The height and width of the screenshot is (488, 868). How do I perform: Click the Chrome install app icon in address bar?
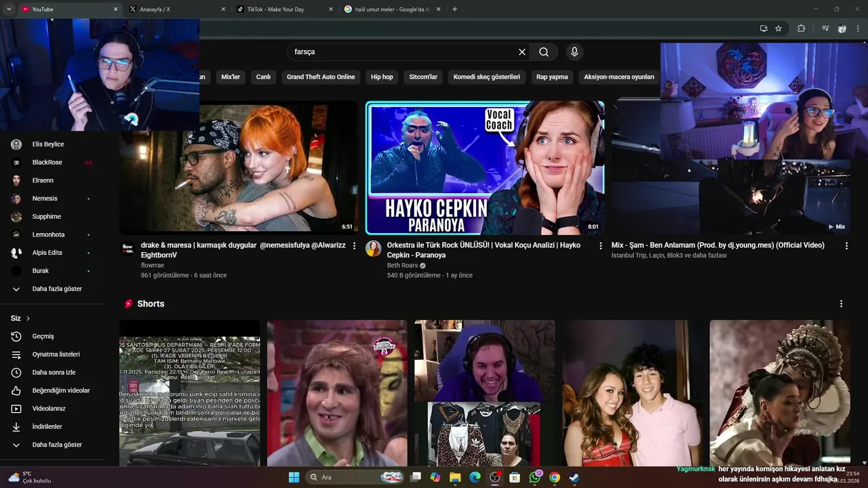[x=764, y=28]
